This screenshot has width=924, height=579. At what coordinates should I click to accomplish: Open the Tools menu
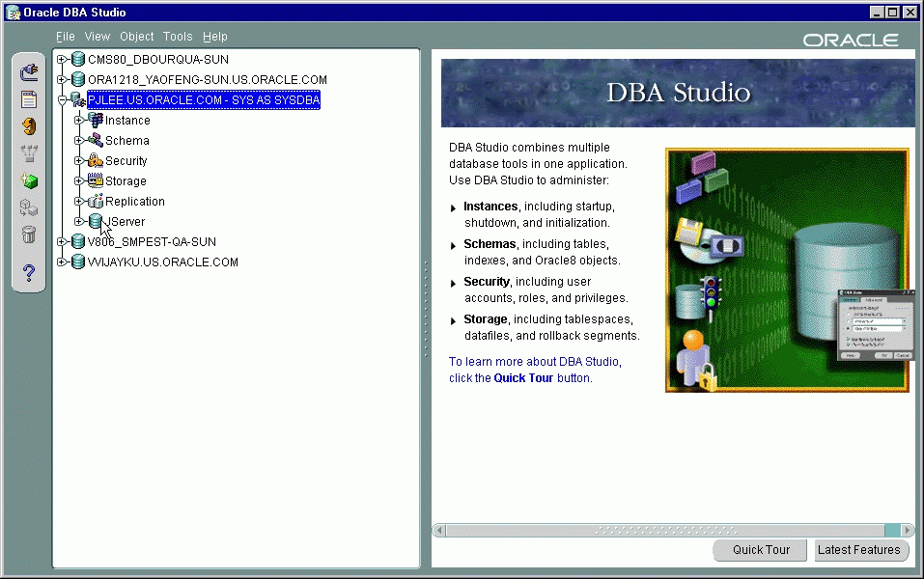coord(177,36)
